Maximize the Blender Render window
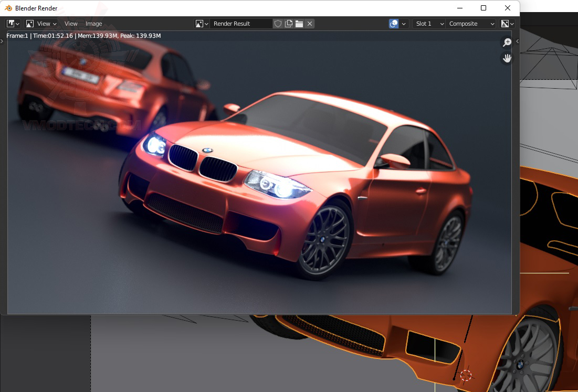This screenshot has width=578, height=392. (x=484, y=8)
